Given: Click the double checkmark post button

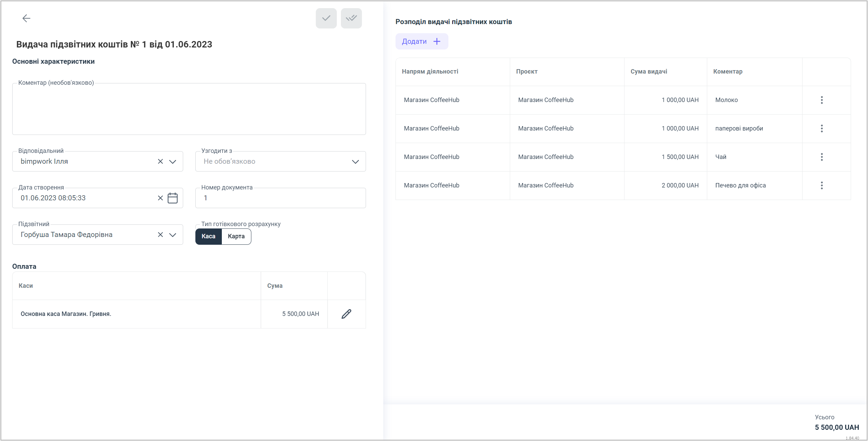Looking at the screenshot, I should coord(351,18).
